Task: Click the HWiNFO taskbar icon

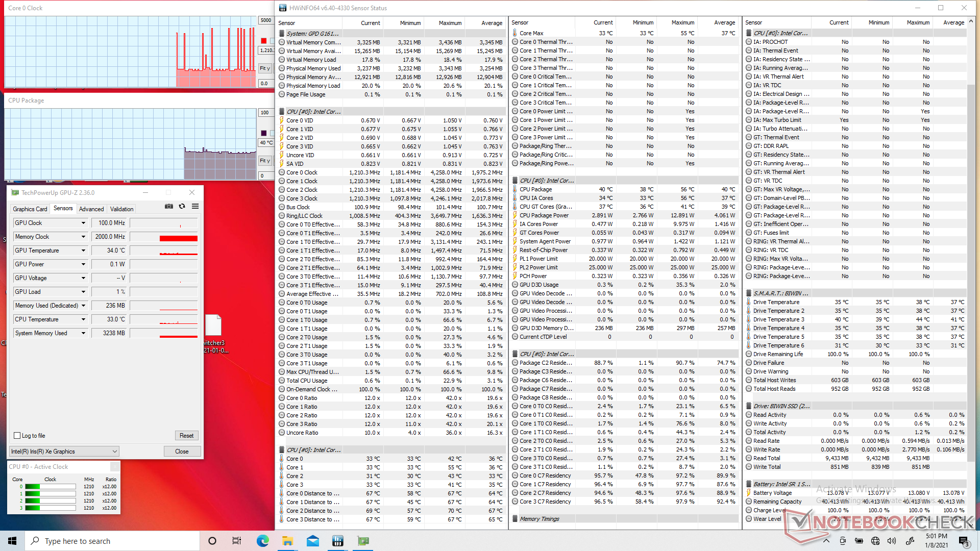Action: (x=338, y=541)
